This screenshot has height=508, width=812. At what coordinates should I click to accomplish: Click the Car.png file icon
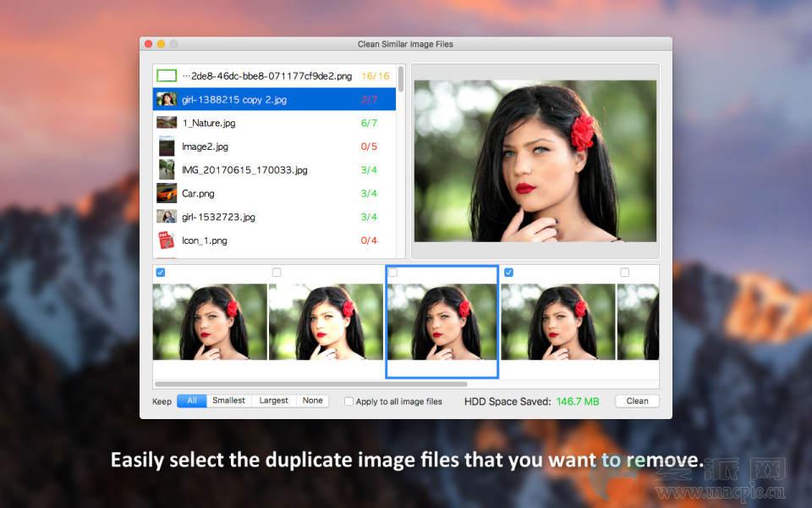click(167, 193)
